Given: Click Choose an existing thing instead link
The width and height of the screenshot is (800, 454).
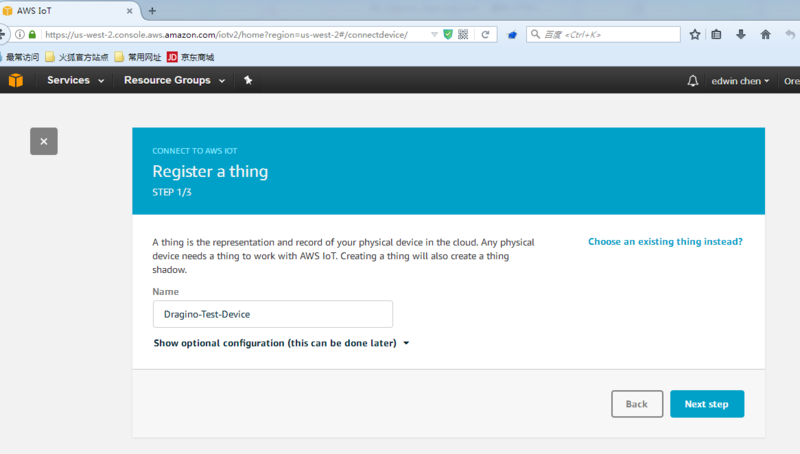Looking at the screenshot, I should 665,241.
